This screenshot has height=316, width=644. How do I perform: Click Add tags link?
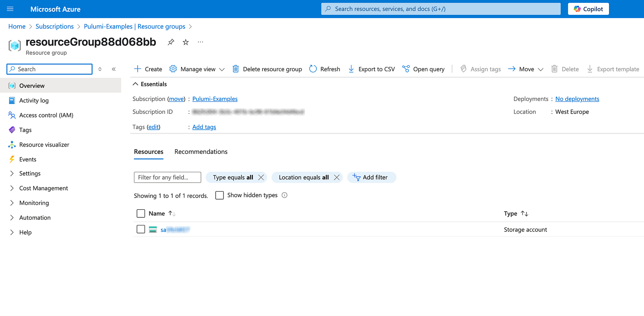click(x=204, y=127)
